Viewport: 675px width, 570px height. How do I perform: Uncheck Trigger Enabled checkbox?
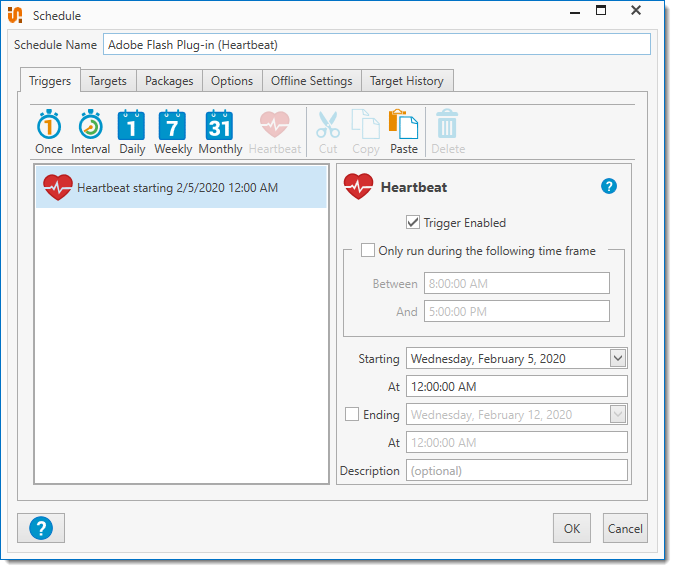(x=413, y=223)
